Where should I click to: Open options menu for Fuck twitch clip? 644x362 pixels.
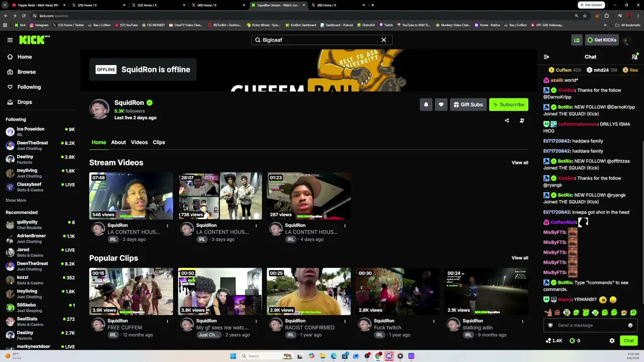click(x=434, y=321)
